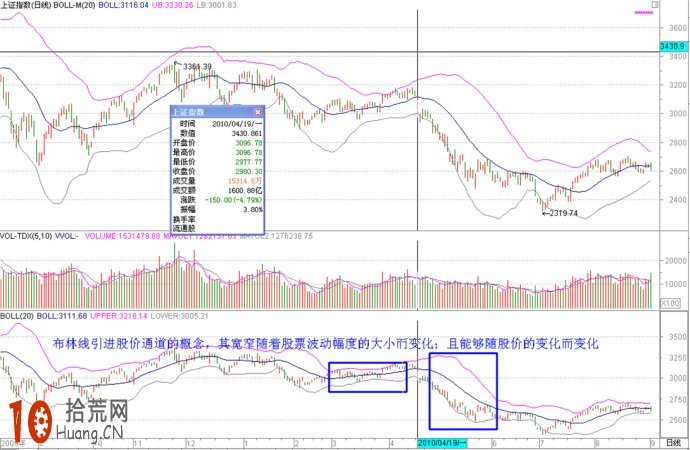Click the cyan 3430.9 price marker on axis
The image size is (690, 450).
click(x=673, y=46)
